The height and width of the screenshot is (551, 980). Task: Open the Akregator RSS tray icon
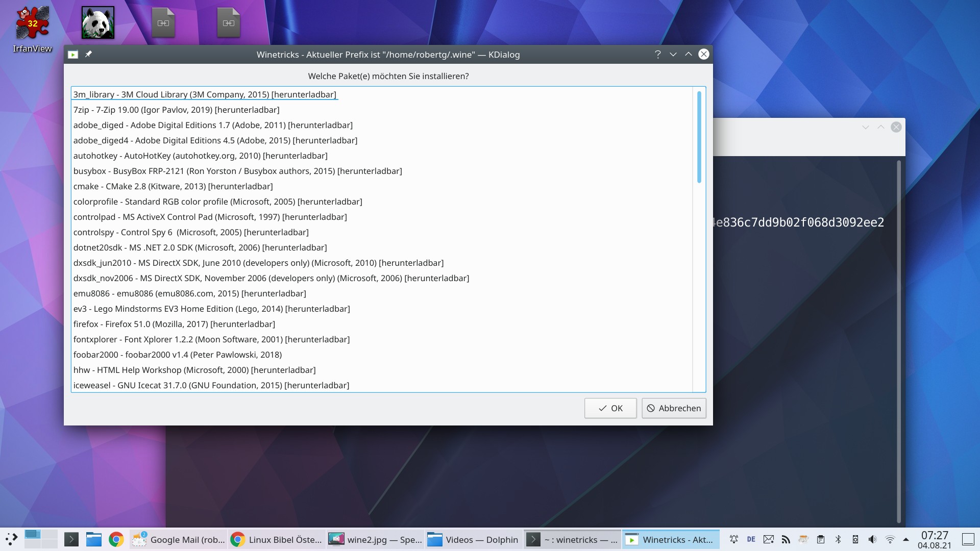tap(786, 539)
